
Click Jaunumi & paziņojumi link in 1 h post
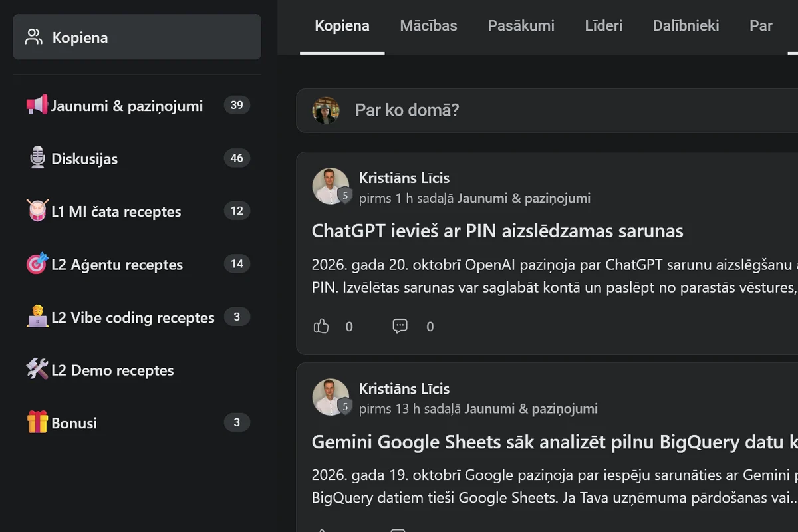[524, 198]
